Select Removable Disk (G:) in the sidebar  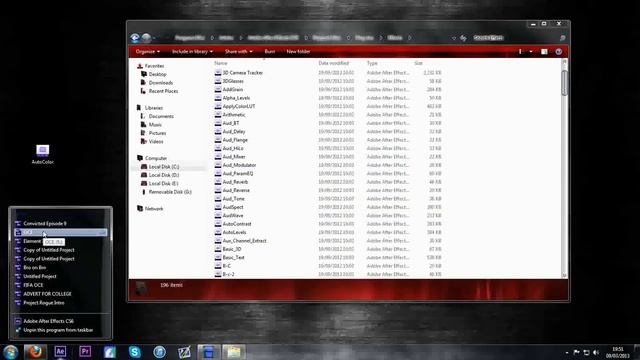(170, 192)
